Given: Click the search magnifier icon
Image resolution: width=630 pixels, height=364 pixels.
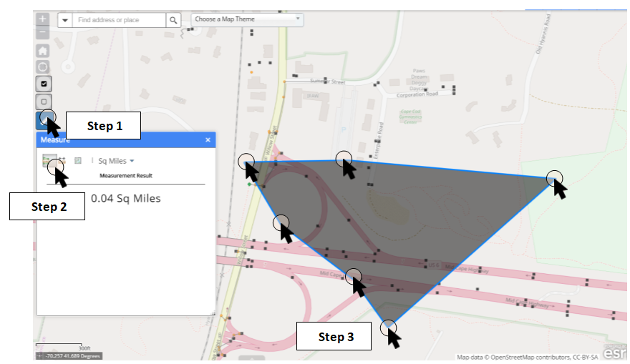Looking at the screenshot, I should click(x=173, y=20).
